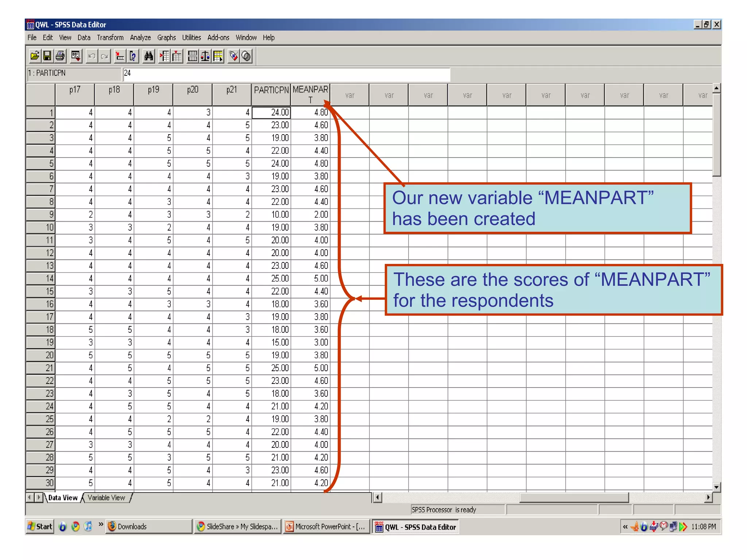The image size is (747, 560).
Task: Click the Value Labels tag icon
Action: (x=233, y=56)
